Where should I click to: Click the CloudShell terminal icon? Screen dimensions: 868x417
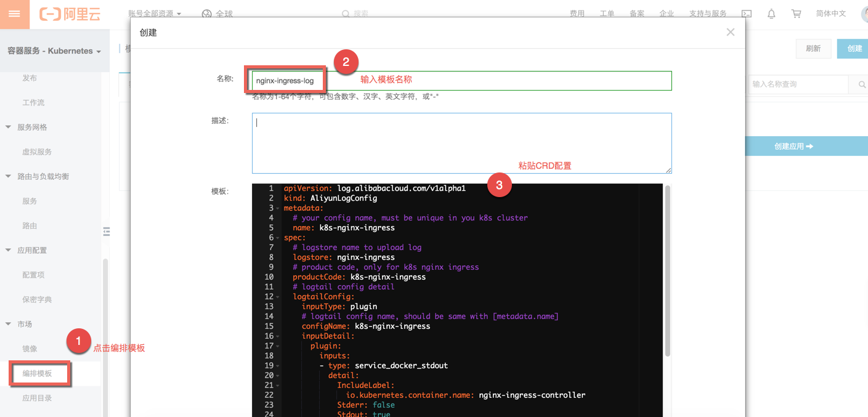click(x=746, y=13)
